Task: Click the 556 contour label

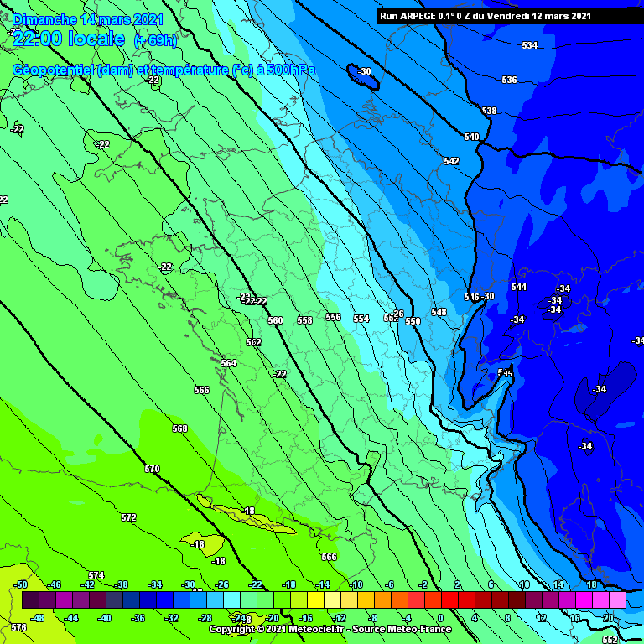Action: coord(333,317)
